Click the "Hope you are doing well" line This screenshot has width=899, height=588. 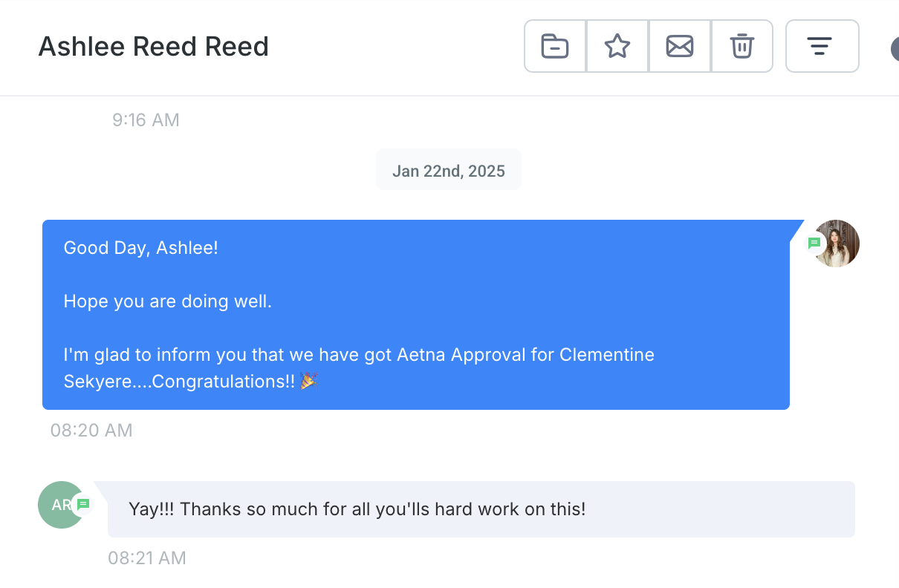pyautogui.click(x=168, y=301)
